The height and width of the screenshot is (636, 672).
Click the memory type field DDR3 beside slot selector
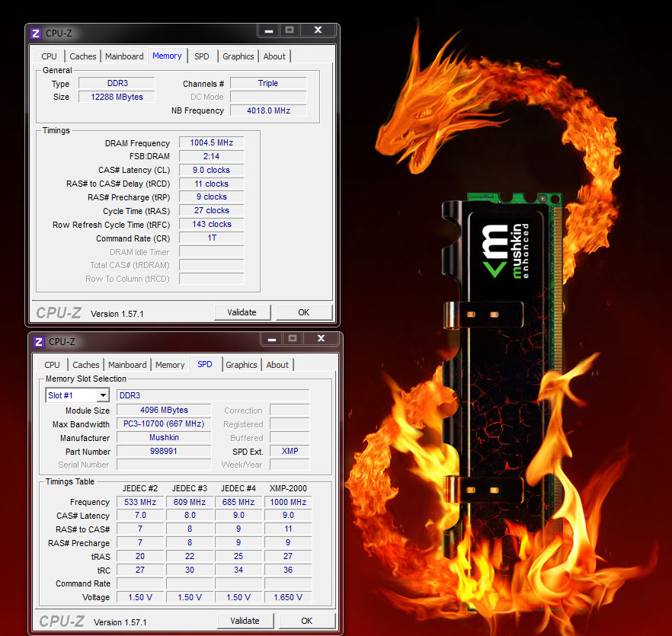(x=213, y=395)
